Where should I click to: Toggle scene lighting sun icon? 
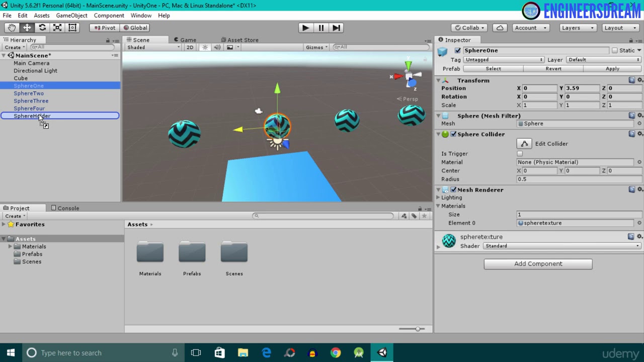pyautogui.click(x=205, y=47)
